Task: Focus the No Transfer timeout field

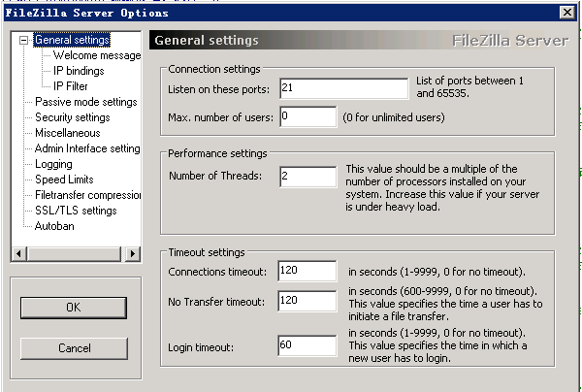Action: [307, 301]
